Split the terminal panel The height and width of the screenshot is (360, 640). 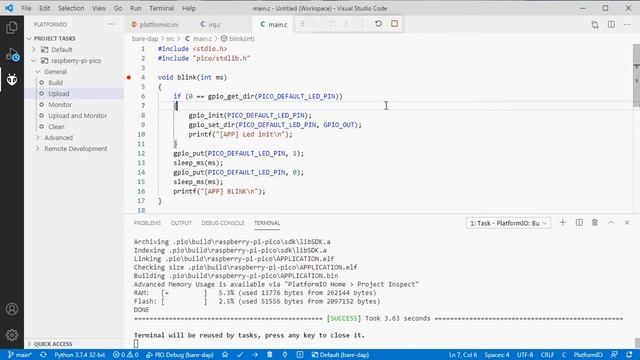tap(579, 222)
